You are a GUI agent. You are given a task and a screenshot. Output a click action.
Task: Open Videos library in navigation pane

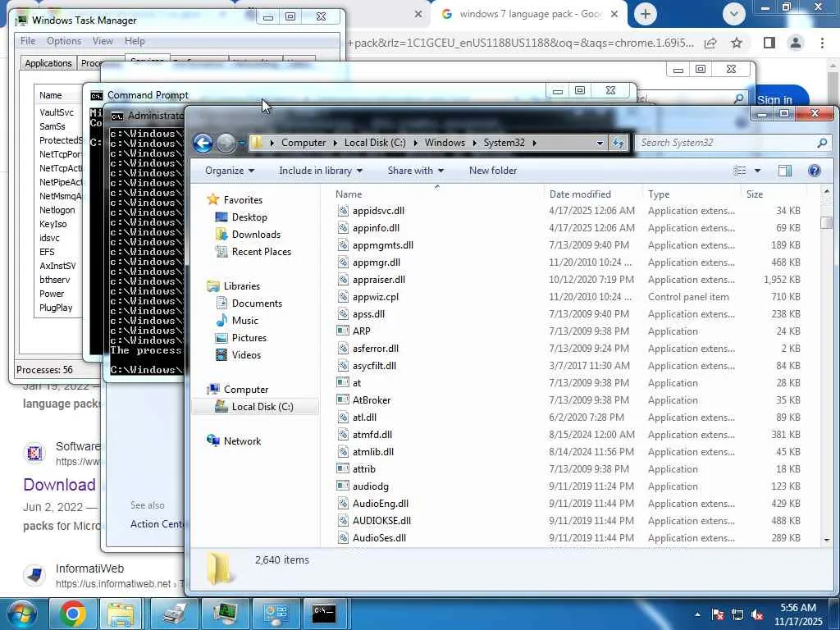[x=246, y=354]
